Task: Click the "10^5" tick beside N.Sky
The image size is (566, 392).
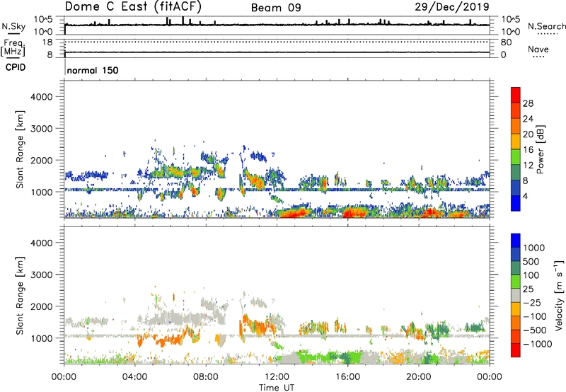Action: 43,20
